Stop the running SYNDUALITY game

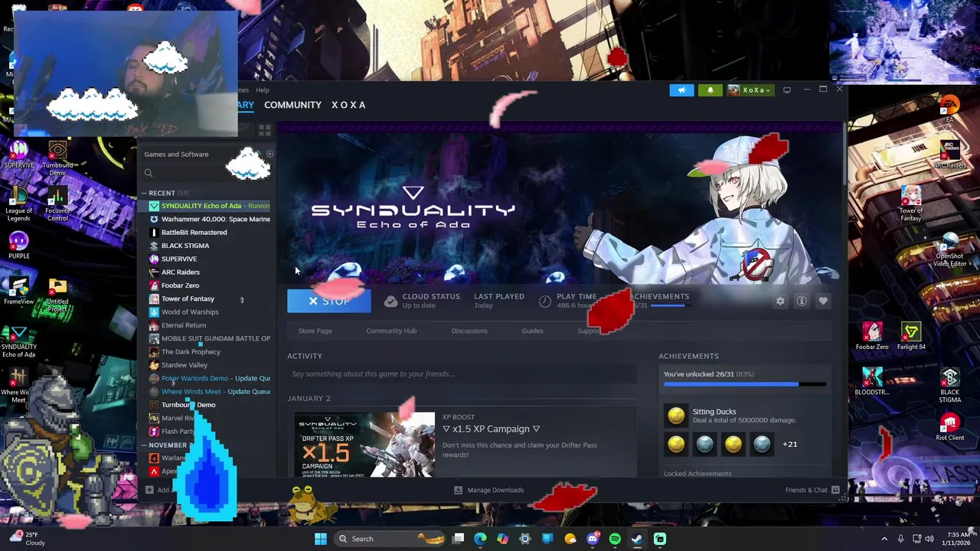click(x=328, y=301)
